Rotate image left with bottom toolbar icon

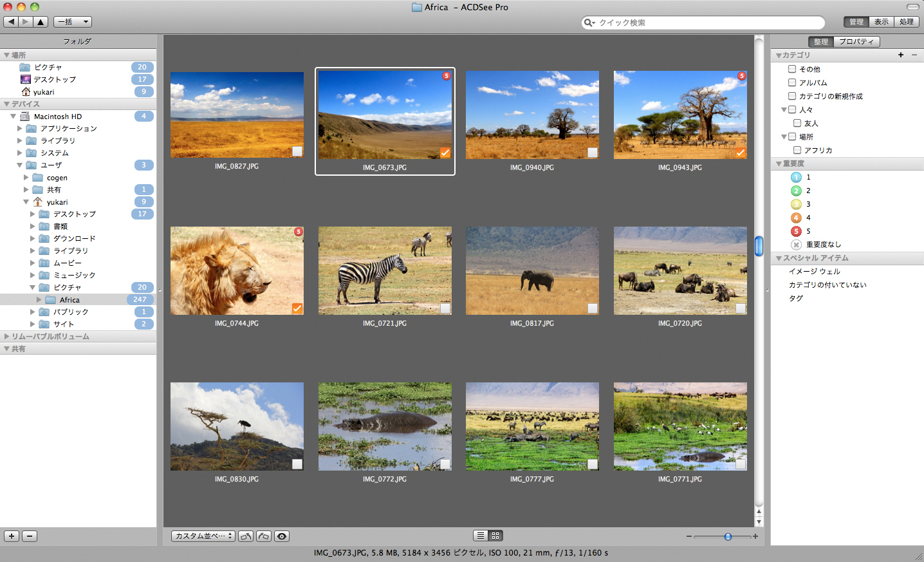(246, 536)
